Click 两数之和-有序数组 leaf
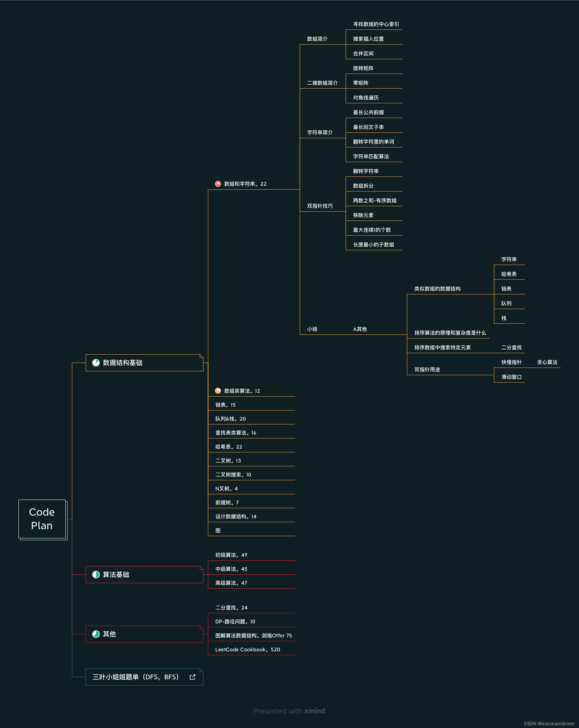Image resolution: width=579 pixels, height=728 pixels. click(x=374, y=200)
